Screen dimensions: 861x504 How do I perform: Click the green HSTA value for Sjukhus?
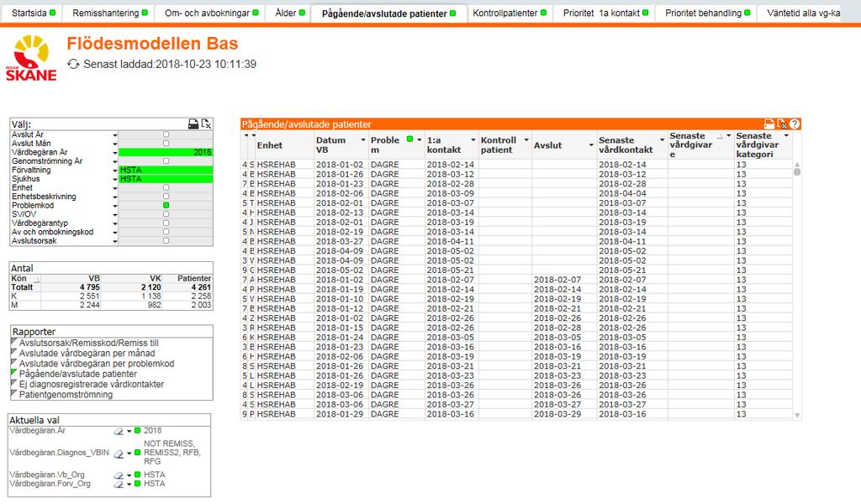click(166, 179)
